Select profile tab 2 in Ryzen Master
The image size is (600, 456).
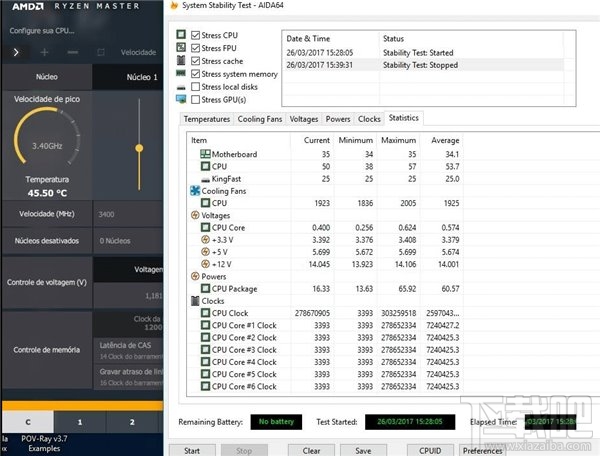(x=132, y=422)
